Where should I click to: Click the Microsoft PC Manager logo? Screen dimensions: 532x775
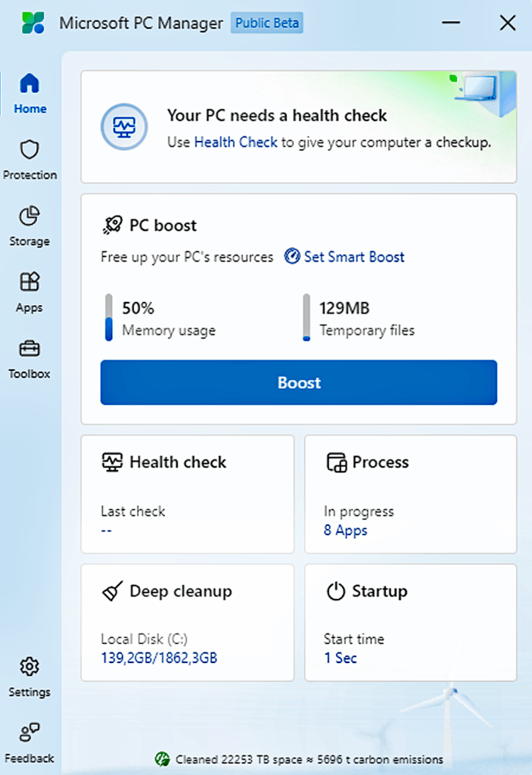pos(33,23)
